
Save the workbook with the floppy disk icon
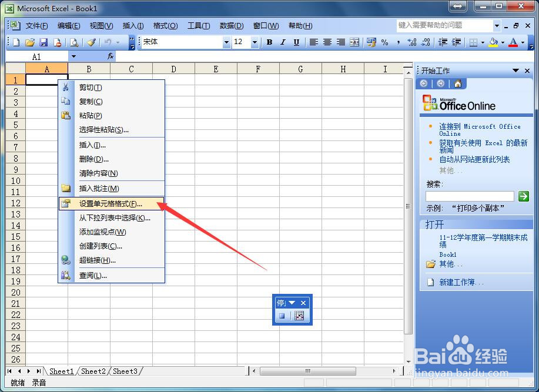pos(43,42)
